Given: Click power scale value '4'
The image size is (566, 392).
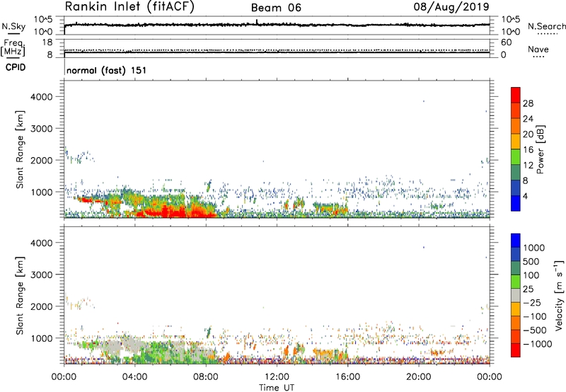Looking at the screenshot, I should coord(526,196).
